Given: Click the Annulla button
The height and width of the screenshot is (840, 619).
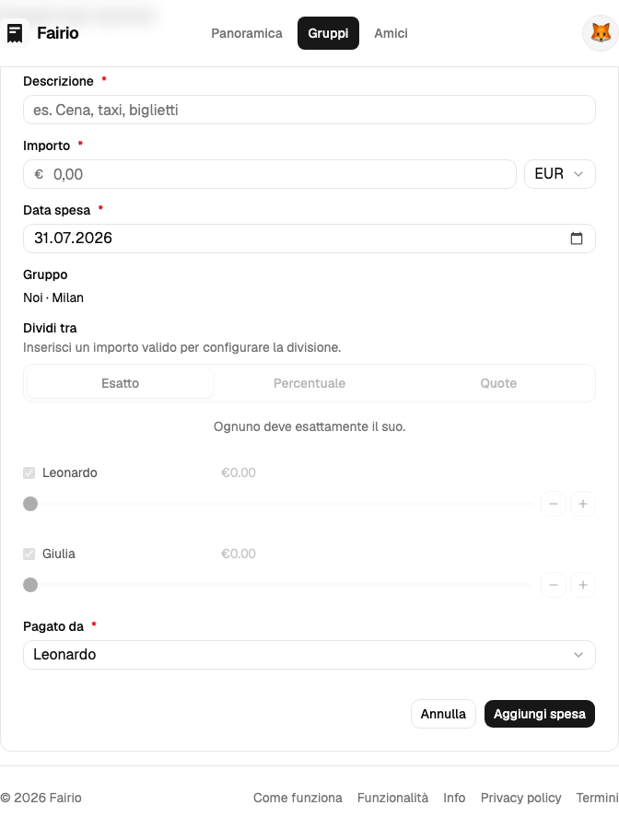Looking at the screenshot, I should click(443, 714).
